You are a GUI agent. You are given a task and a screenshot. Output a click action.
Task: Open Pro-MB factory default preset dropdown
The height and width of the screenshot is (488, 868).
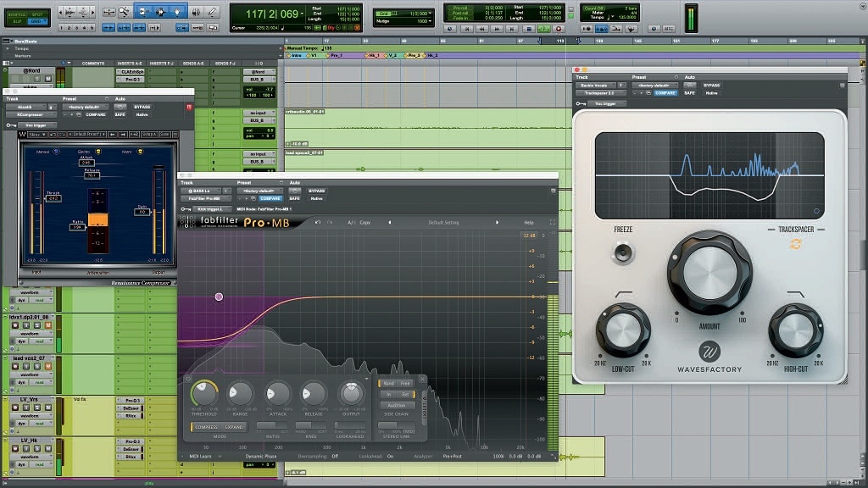(x=259, y=191)
